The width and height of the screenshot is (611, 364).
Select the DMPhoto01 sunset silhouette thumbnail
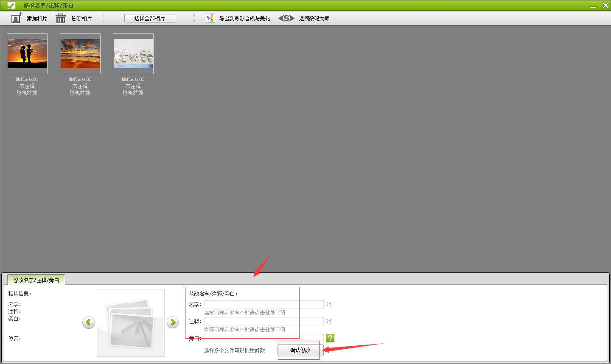click(27, 54)
